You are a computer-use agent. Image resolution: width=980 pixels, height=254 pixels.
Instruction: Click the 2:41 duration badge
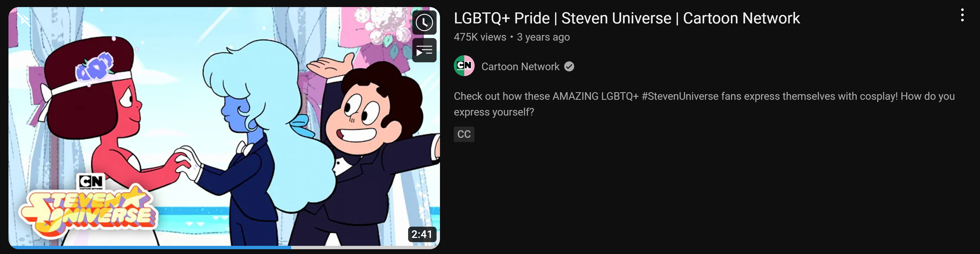(422, 234)
